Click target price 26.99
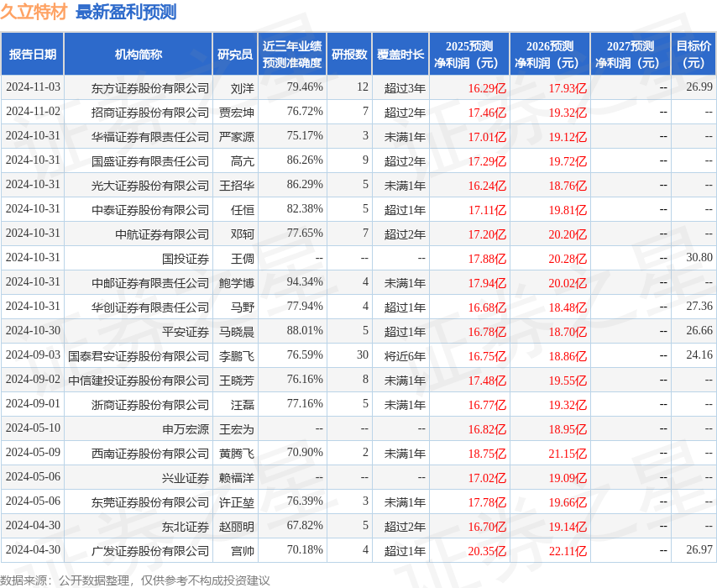This screenshot has height=588, width=717. pos(699,87)
